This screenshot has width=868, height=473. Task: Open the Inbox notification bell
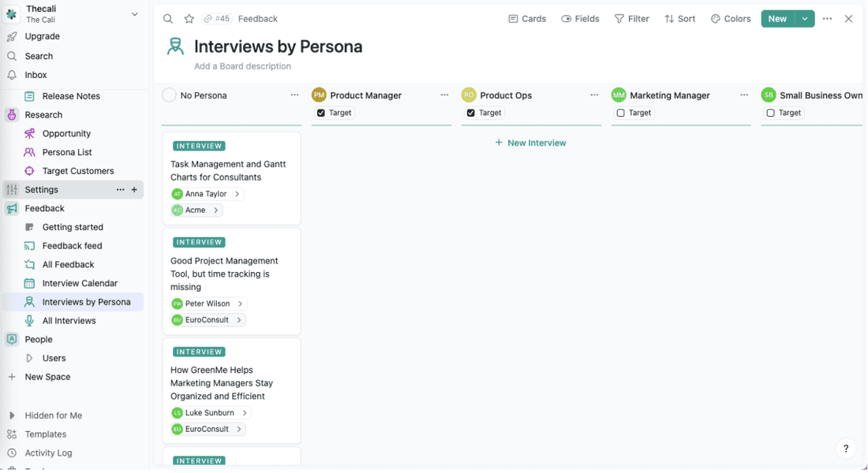pos(10,75)
